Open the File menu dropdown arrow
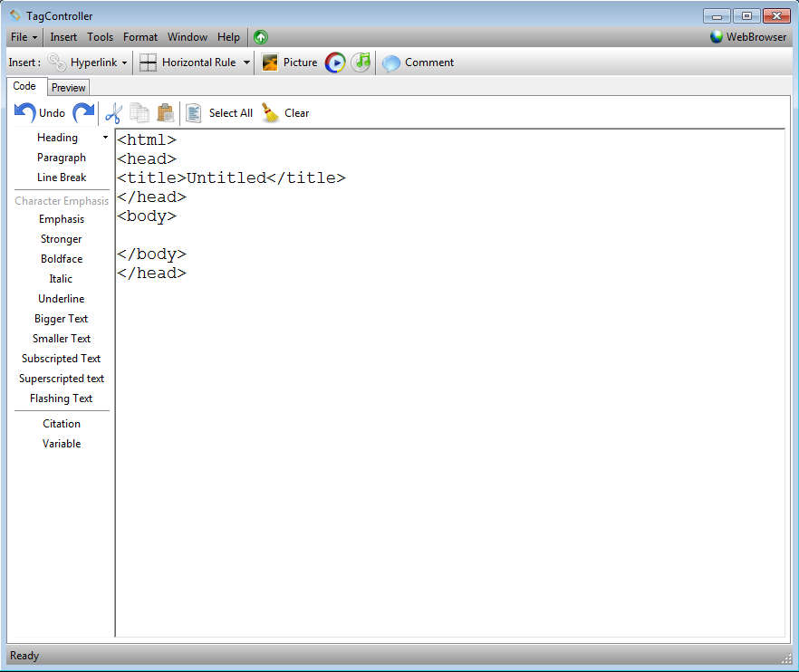Image resolution: width=799 pixels, height=672 pixels. point(34,38)
